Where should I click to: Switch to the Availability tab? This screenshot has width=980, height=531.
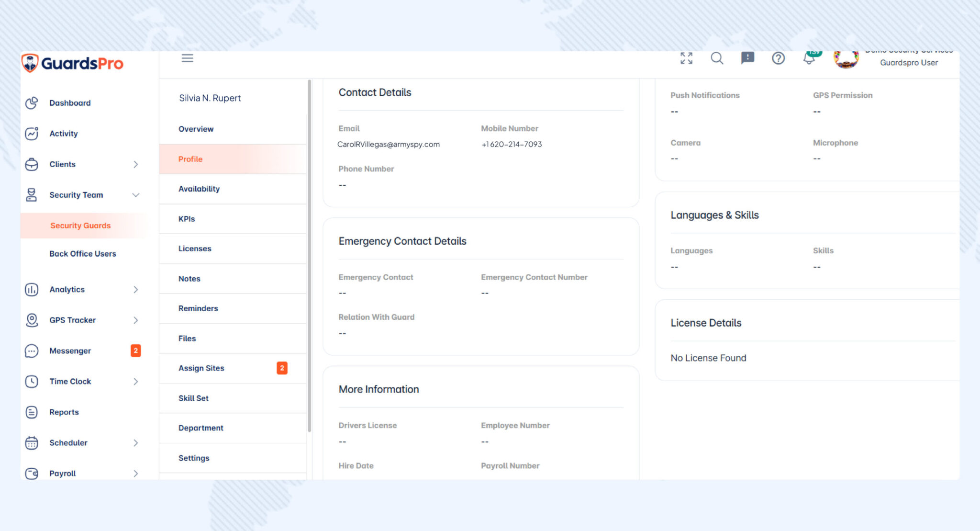coord(233,189)
